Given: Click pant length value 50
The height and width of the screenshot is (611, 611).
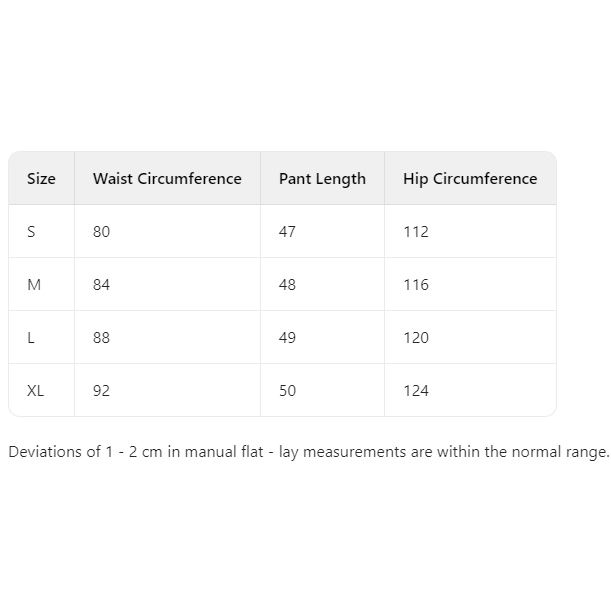Looking at the screenshot, I should point(287,391).
